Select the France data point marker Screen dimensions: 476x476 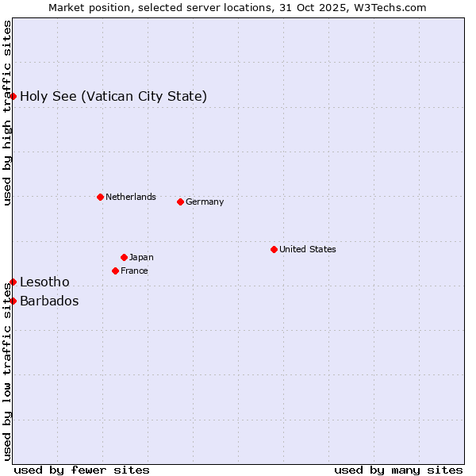(115, 271)
